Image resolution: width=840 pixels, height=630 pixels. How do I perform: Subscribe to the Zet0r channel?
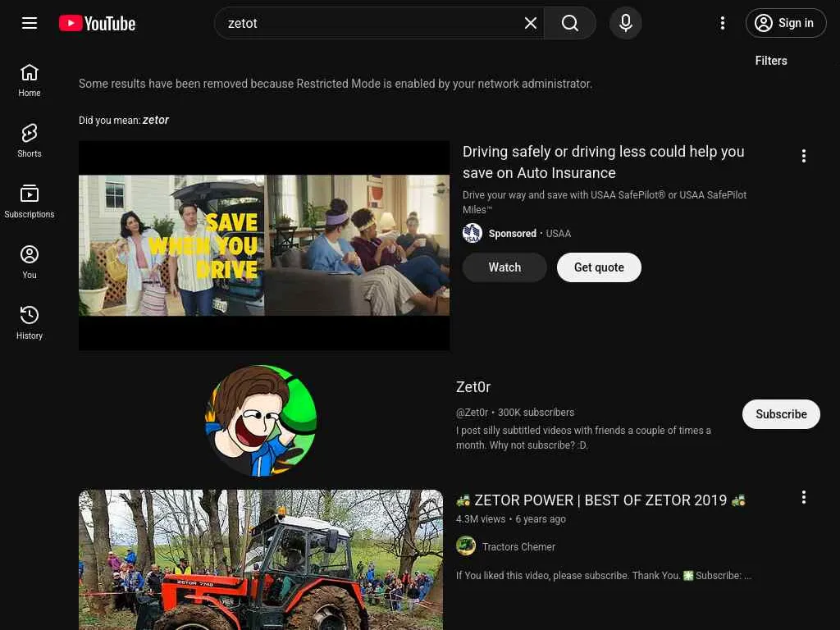pyautogui.click(x=781, y=414)
